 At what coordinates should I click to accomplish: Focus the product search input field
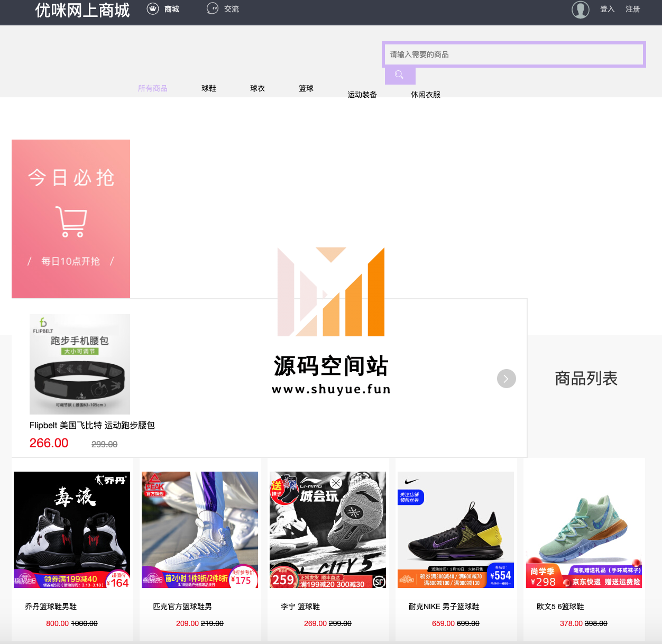pos(514,54)
